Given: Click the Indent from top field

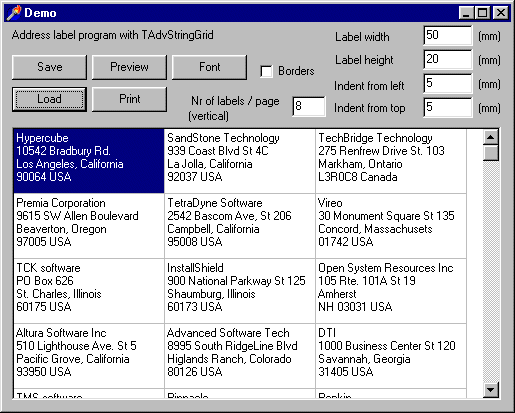Looking at the screenshot, I should [448, 107].
